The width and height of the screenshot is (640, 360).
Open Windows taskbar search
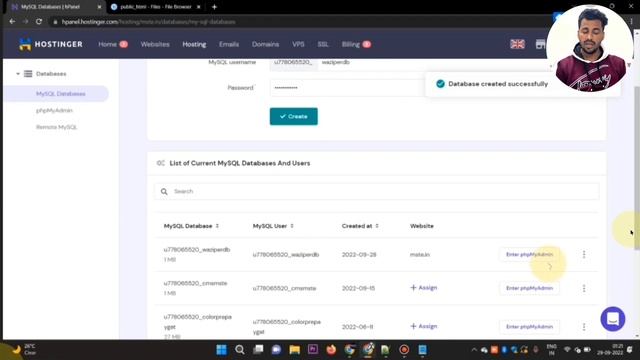[240, 350]
